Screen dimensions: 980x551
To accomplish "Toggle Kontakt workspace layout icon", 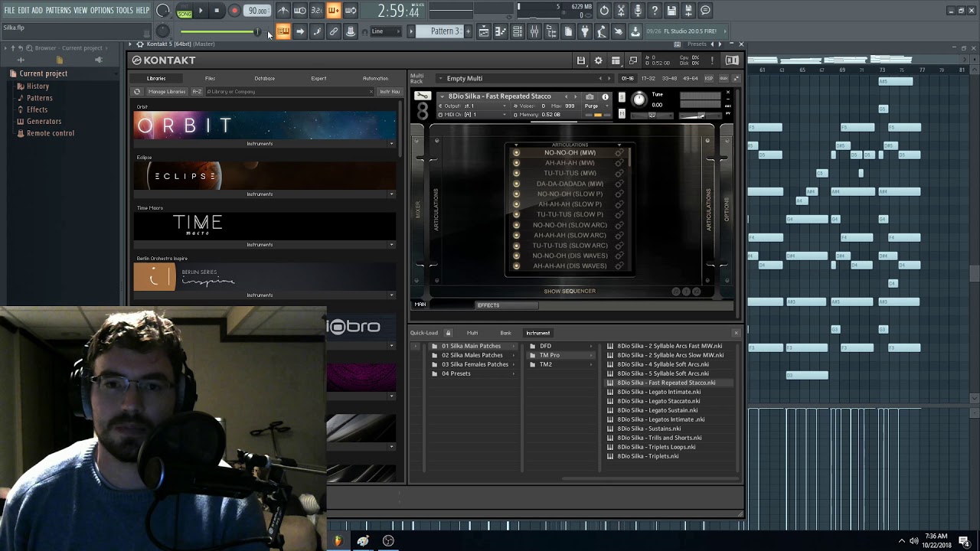I will (x=616, y=60).
